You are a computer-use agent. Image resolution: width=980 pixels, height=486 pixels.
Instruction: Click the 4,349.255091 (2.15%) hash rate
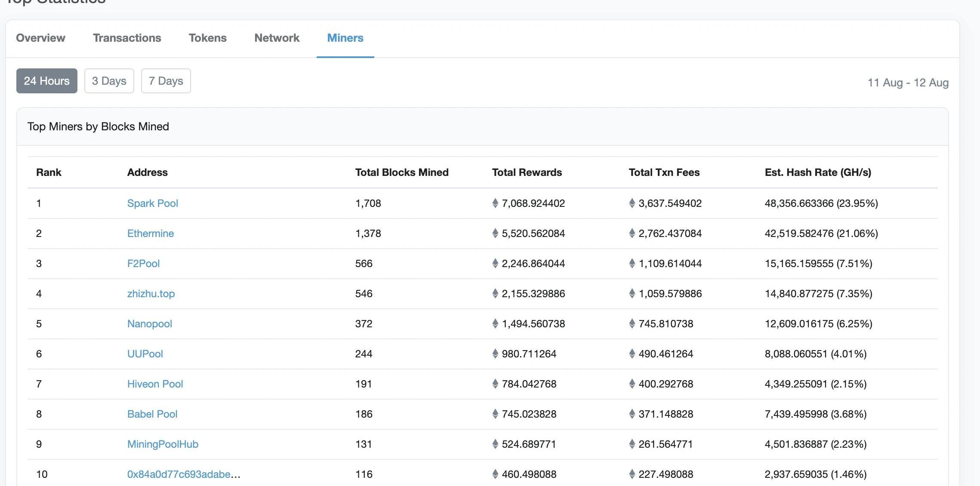point(816,384)
